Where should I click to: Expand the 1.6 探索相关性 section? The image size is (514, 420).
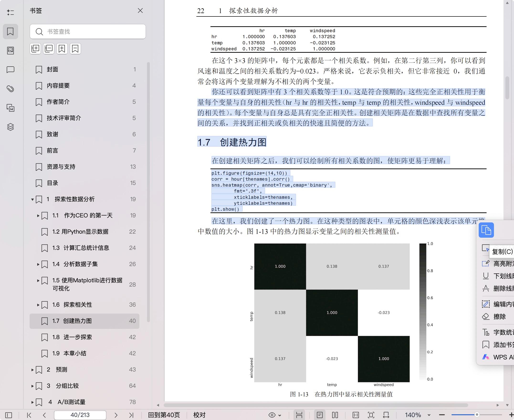(x=38, y=305)
